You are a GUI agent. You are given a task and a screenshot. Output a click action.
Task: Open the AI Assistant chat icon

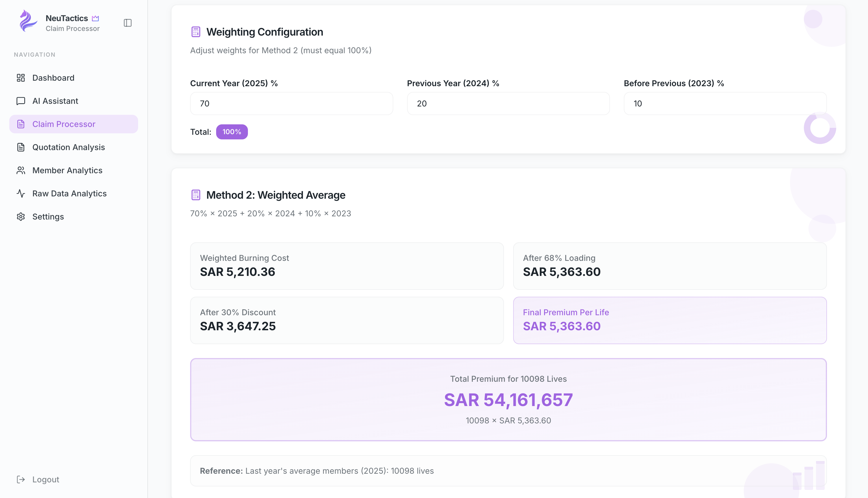coord(21,101)
